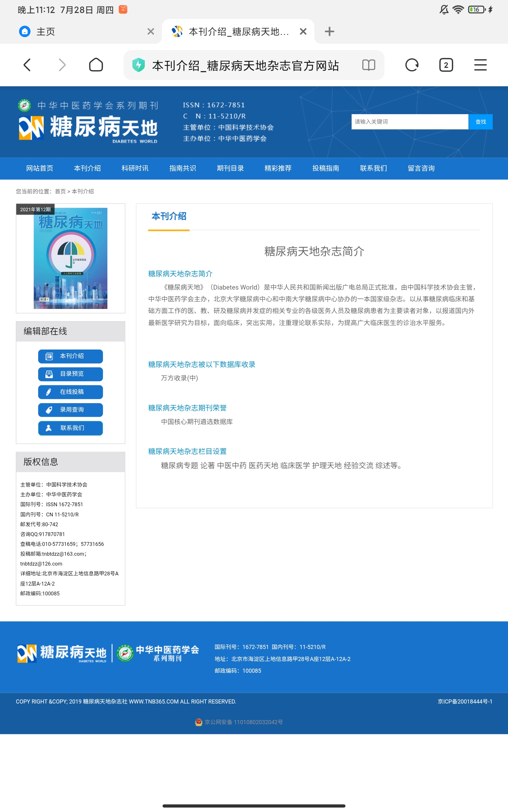Click the tray icon on 目录预览 button
Viewport: 508px width, 812px height.
[x=49, y=374]
